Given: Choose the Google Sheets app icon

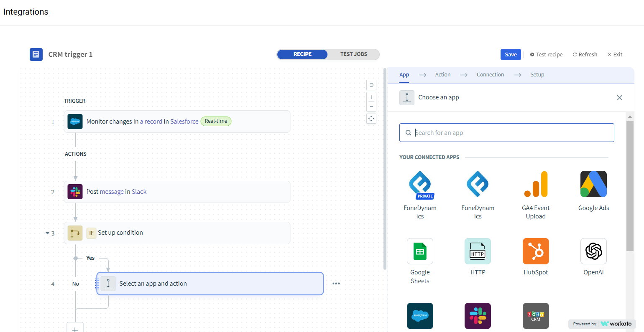Looking at the screenshot, I should [x=420, y=251].
